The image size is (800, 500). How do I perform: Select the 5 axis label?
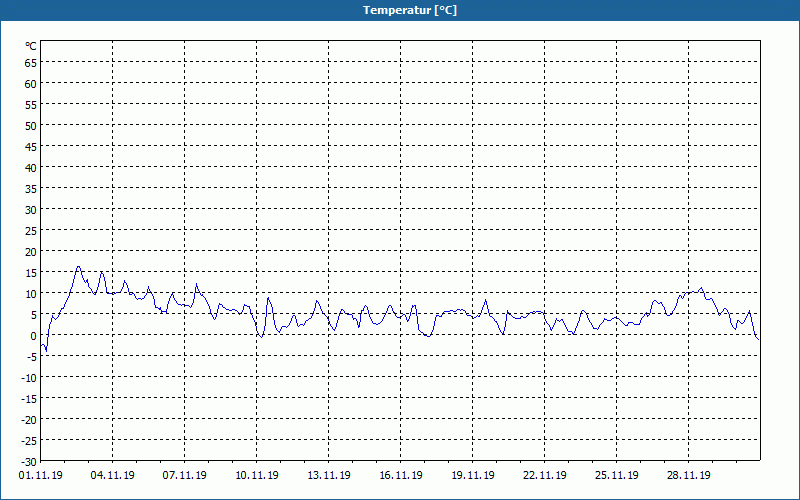pyautogui.click(x=34, y=315)
